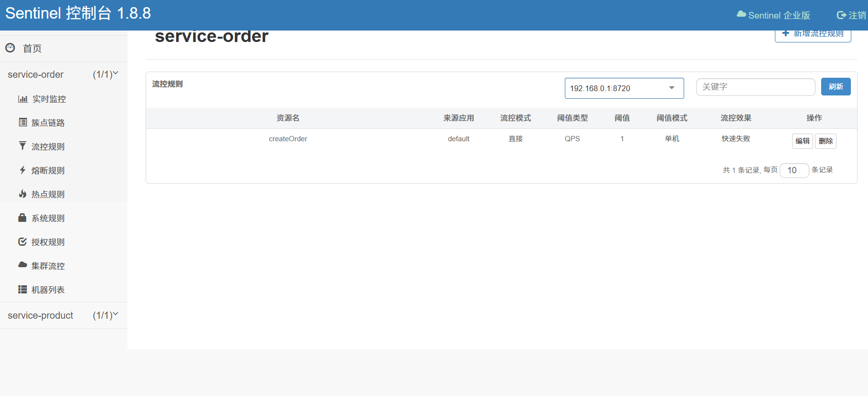Click the home dashboard icon beside 首页
Image resolution: width=868 pixels, height=396 pixels.
(x=10, y=48)
